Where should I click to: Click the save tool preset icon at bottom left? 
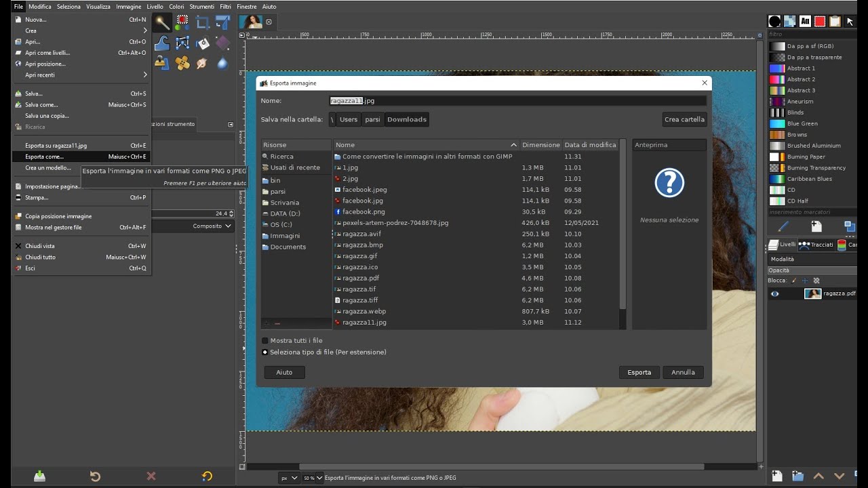(x=40, y=476)
